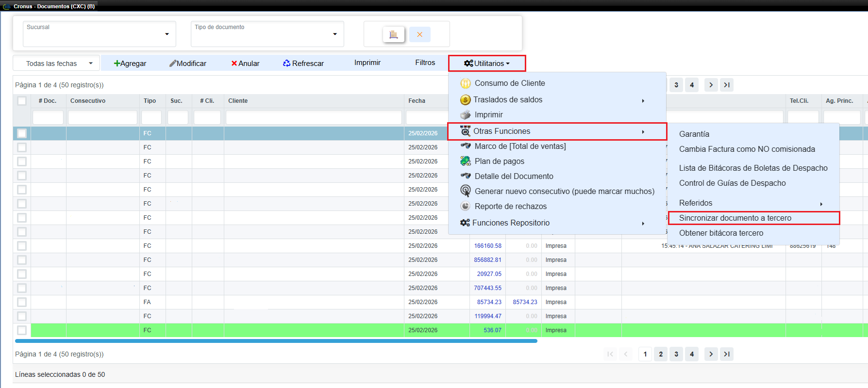Click the printer icon in Utilitarios menu

[465, 115]
